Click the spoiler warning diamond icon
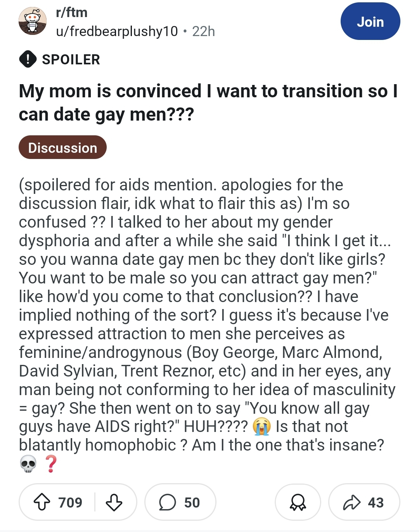 pyautogui.click(x=28, y=59)
